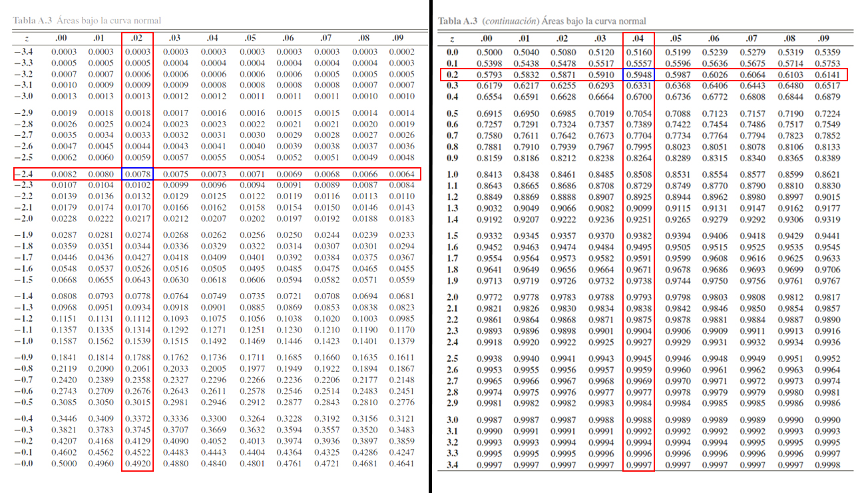The width and height of the screenshot is (868, 493).
Task: Select the right table title containing '(continuación)'
Action: tap(542, 21)
